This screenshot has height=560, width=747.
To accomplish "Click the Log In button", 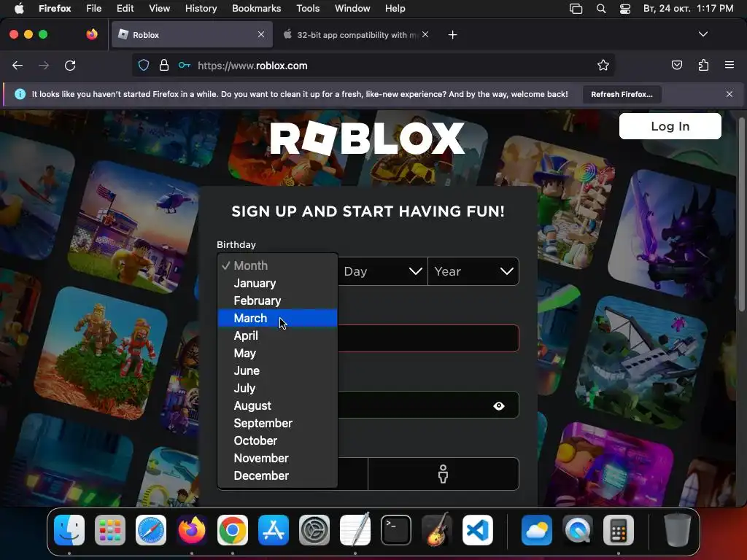I will [x=670, y=126].
